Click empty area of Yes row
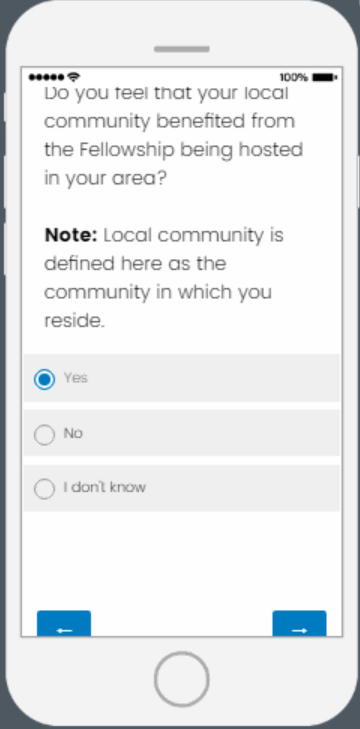Screen dimensions: 360x729 (214, 378)
